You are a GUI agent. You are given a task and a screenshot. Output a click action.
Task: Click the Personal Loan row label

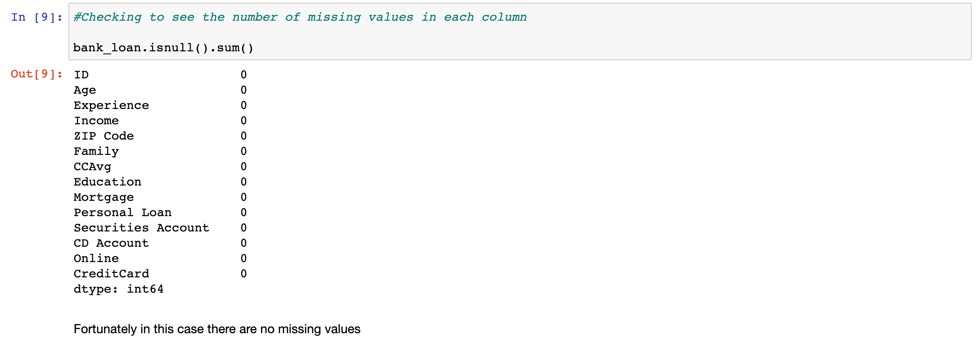click(x=122, y=213)
